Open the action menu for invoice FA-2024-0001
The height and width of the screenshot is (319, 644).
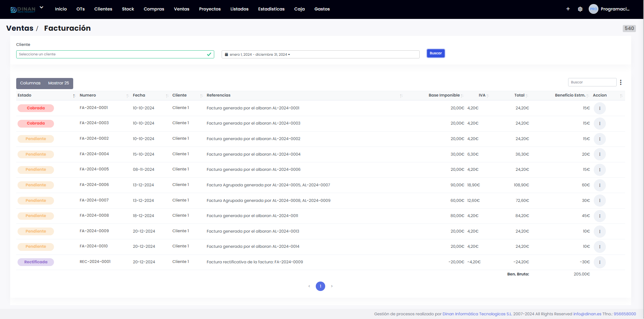600,108
